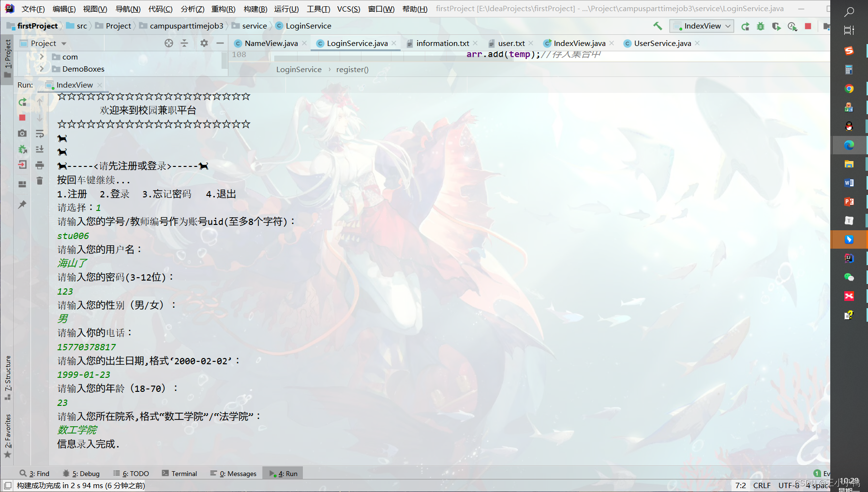Click firstProject in the breadcrumb bar

point(32,26)
